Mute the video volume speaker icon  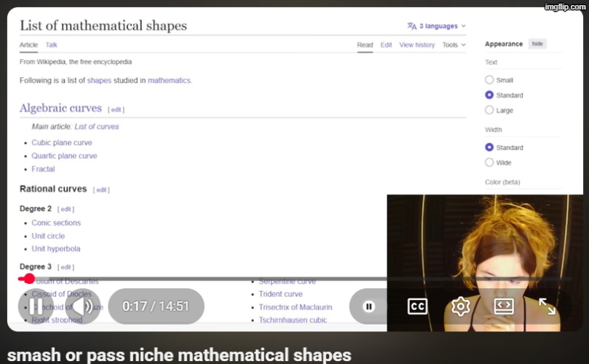coord(82,306)
